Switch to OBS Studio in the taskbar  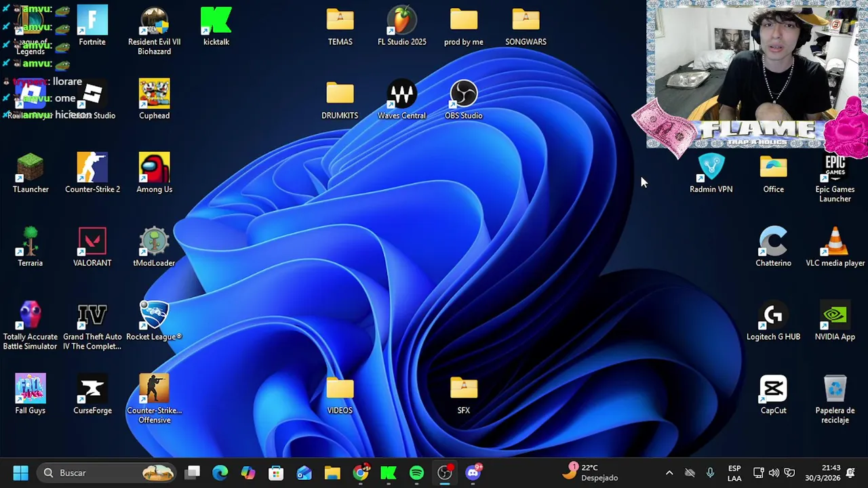point(445,472)
